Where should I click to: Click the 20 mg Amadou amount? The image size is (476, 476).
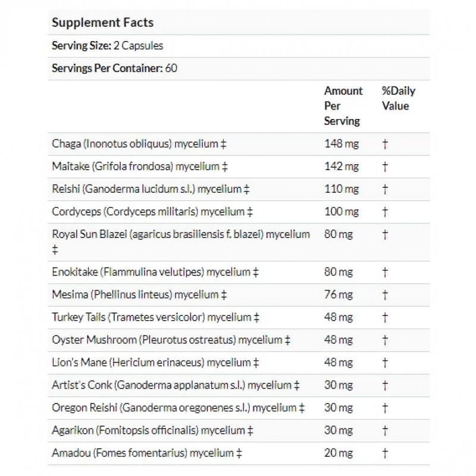coord(339,453)
